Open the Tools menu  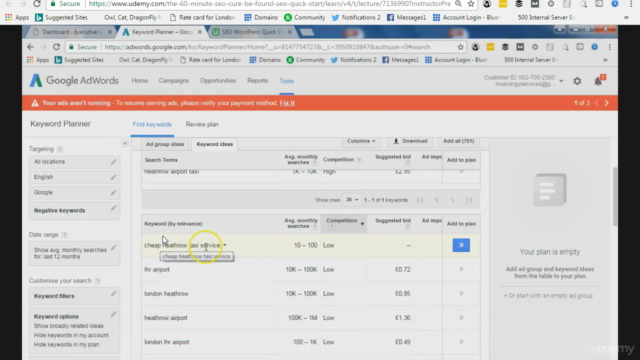tap(287, 81)
